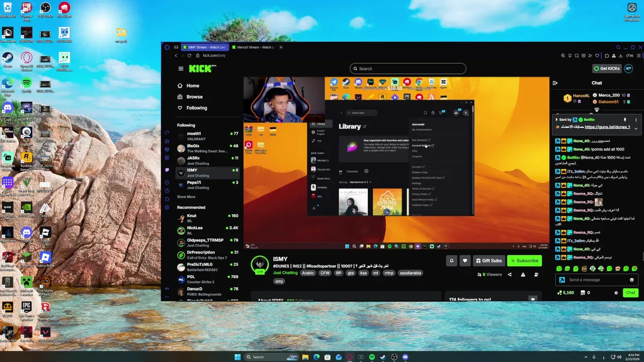Open profile avatar menu on Kick
Viewport: 644px width, 362px height.
click(x=628, y=68)
